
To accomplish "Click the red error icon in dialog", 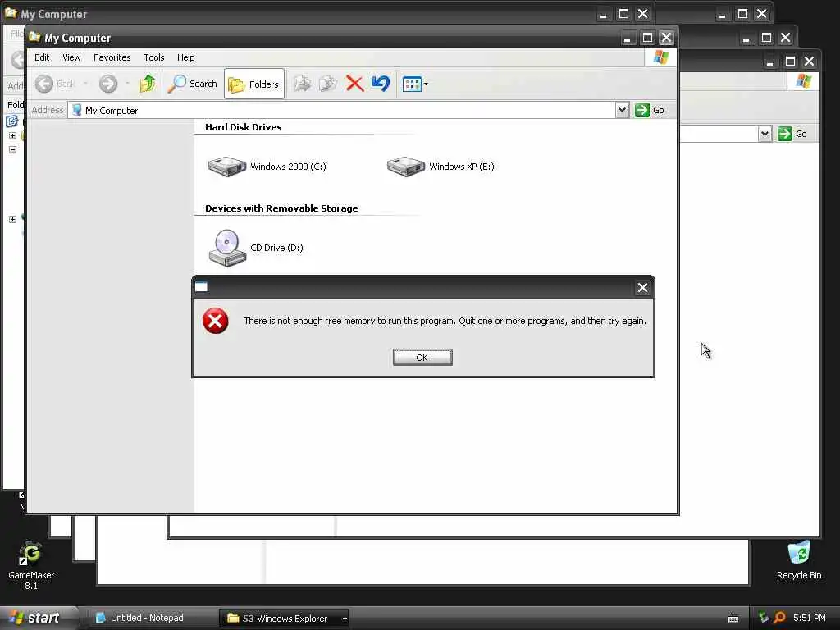I will [216, 321].
